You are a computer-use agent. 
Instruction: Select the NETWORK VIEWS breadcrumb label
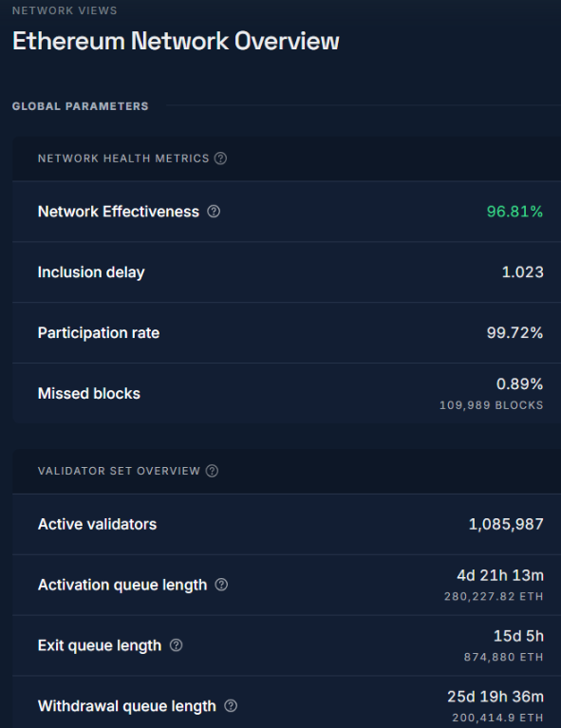[x=65, y=10]
